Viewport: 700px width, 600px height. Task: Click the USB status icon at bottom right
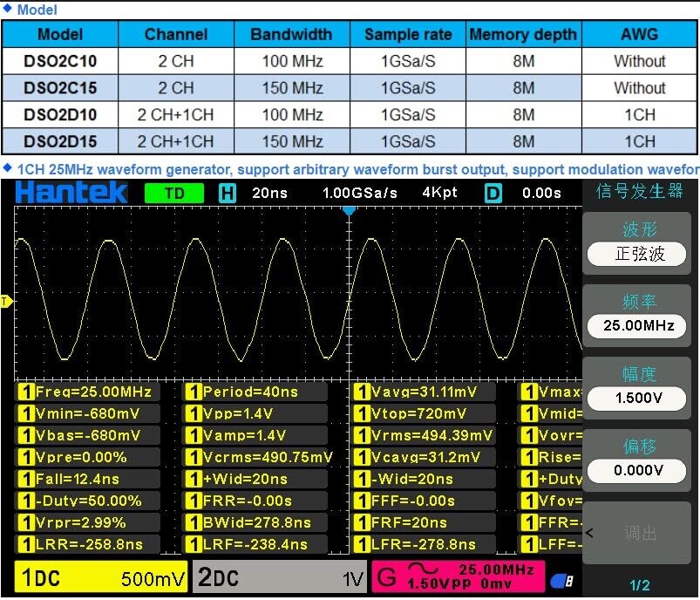click(x=561, y=580)
